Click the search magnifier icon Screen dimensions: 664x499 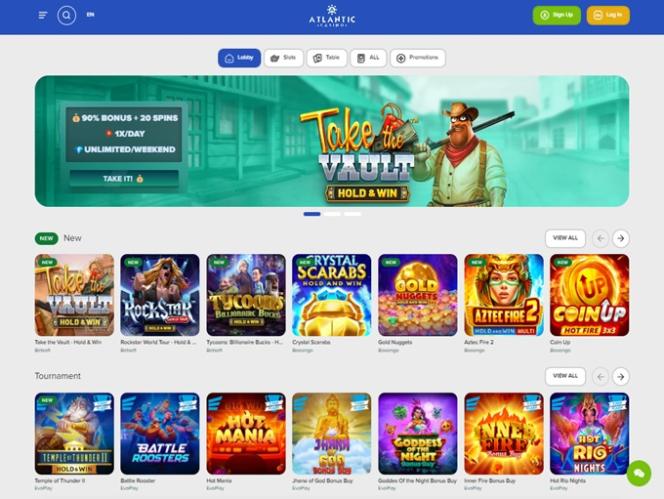(x=66, y=16)
